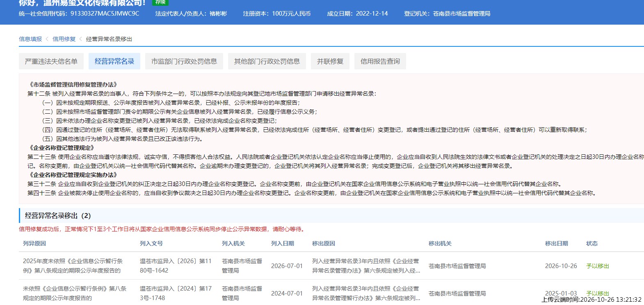Click the 2026-07-01 listing date cell
The width and height of the screenshot is (644, 305).
287,266
